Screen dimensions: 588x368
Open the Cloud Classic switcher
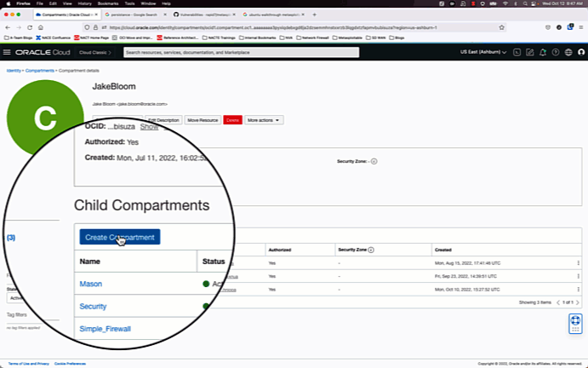95,53
